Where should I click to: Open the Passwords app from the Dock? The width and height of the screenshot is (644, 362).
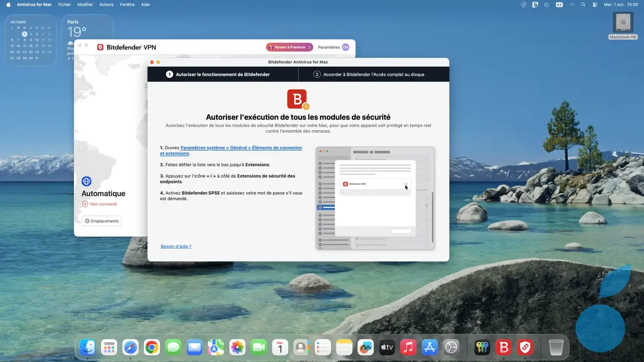(482, 347)
